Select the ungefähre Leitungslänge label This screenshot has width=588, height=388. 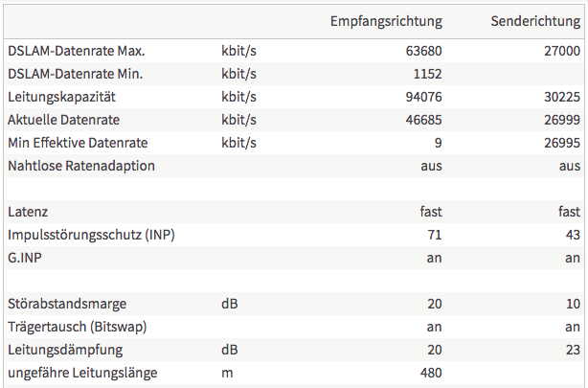click(x=82, y=373)
